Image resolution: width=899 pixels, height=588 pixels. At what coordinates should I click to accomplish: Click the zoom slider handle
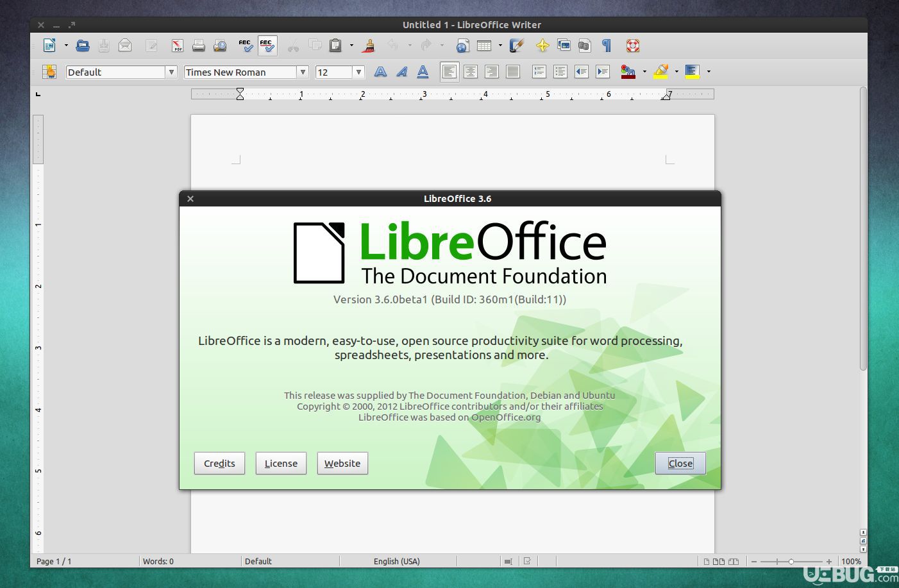coord(791,562)
